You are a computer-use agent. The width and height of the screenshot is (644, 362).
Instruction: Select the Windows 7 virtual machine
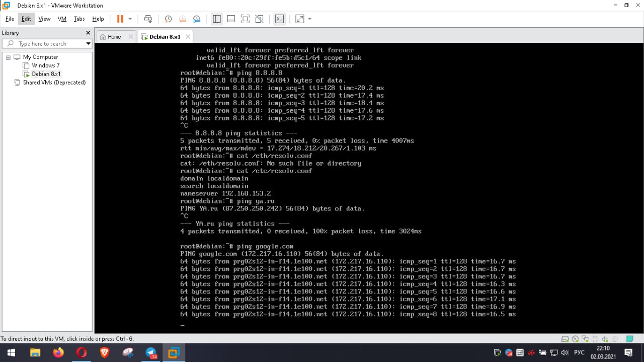(45, 65)
